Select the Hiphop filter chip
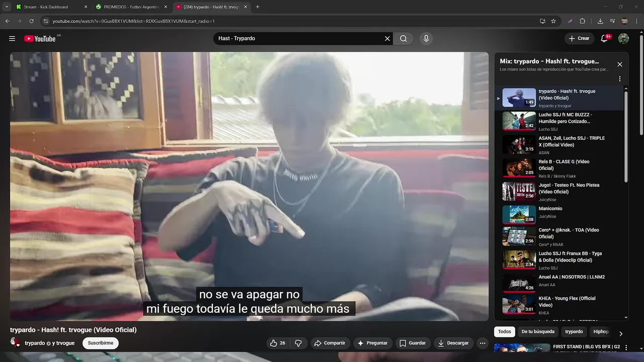 (x=601, y=332)
